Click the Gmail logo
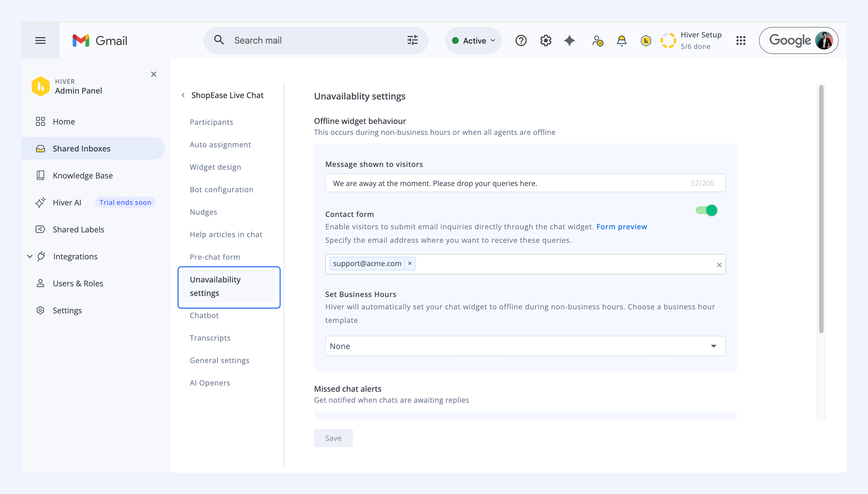 tap(100, 40)
